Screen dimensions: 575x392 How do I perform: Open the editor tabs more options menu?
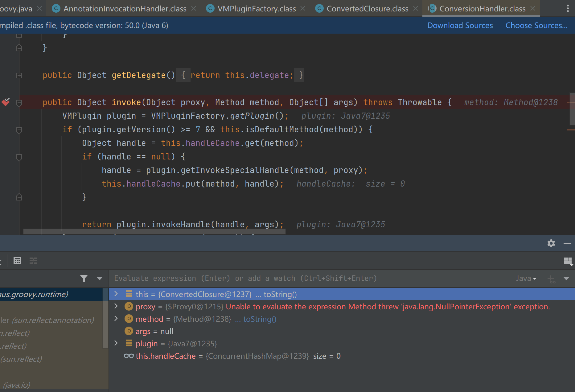[568, 9]
